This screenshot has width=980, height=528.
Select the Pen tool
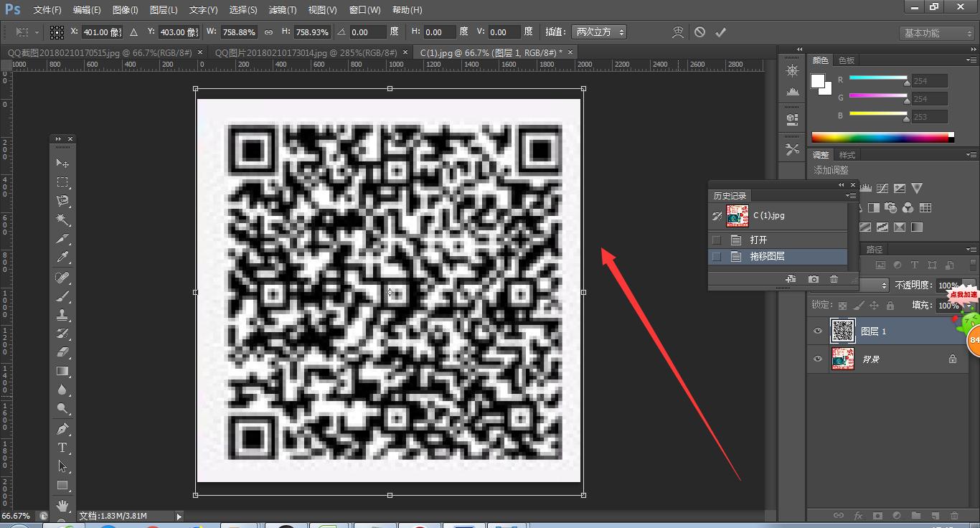[62, 429]
